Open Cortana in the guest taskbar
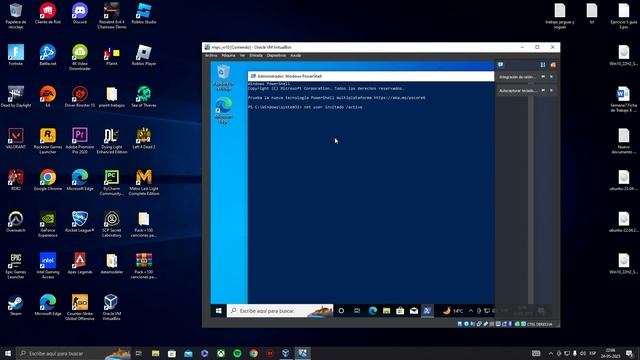 pyautogui.click(x=341, y=311)
